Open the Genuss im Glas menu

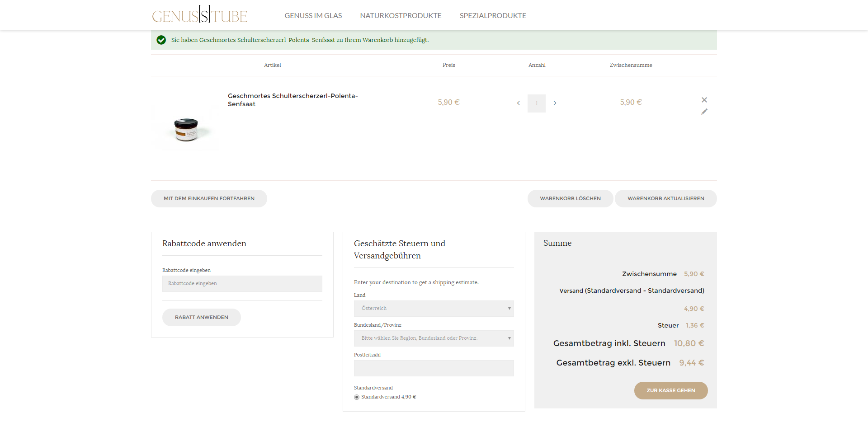(313, 16)
